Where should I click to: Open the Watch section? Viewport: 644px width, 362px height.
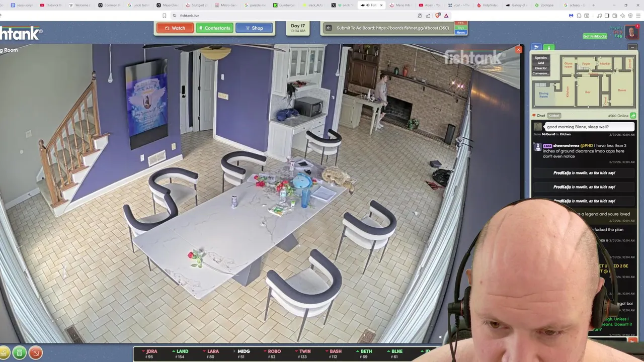pos(175,28)
